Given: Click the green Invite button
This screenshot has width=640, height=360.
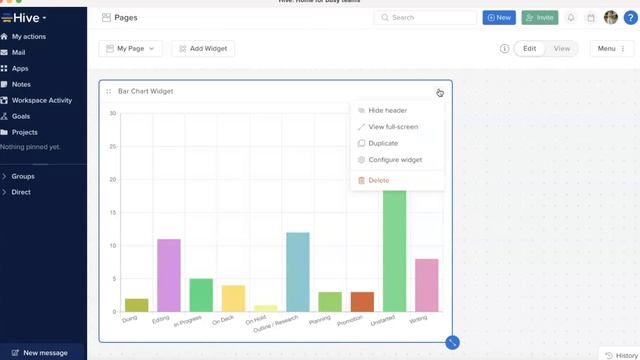Looking at the screenshot, I should click(540, 18).
